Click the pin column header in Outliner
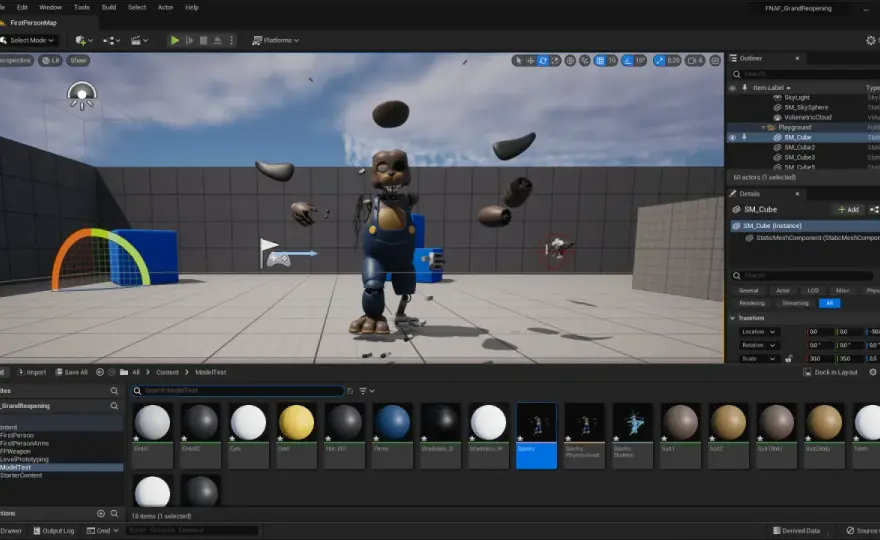Image resolution: width=880 pixels, height=540 pixels. point(745,88)
